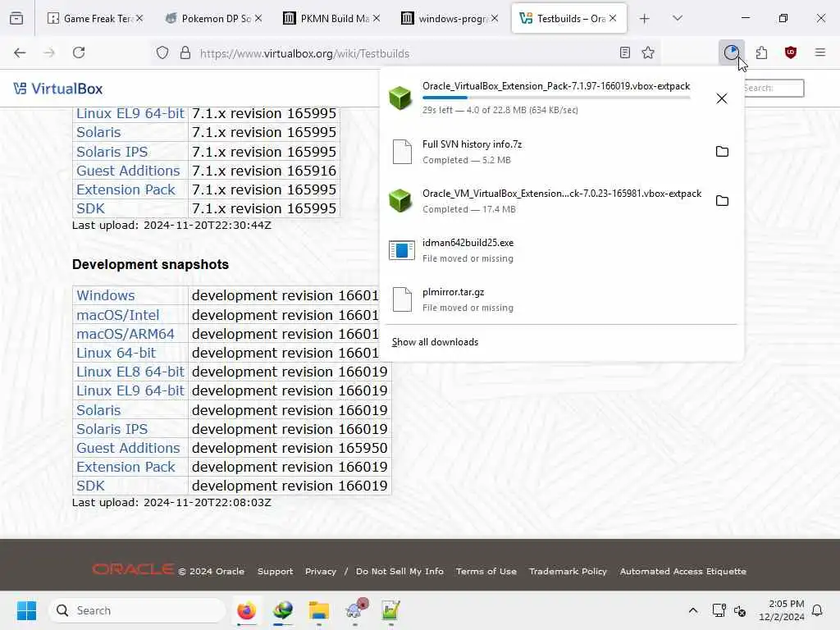Open development SDK link
The width and height of the screenshot is (840, 630).
90,486
